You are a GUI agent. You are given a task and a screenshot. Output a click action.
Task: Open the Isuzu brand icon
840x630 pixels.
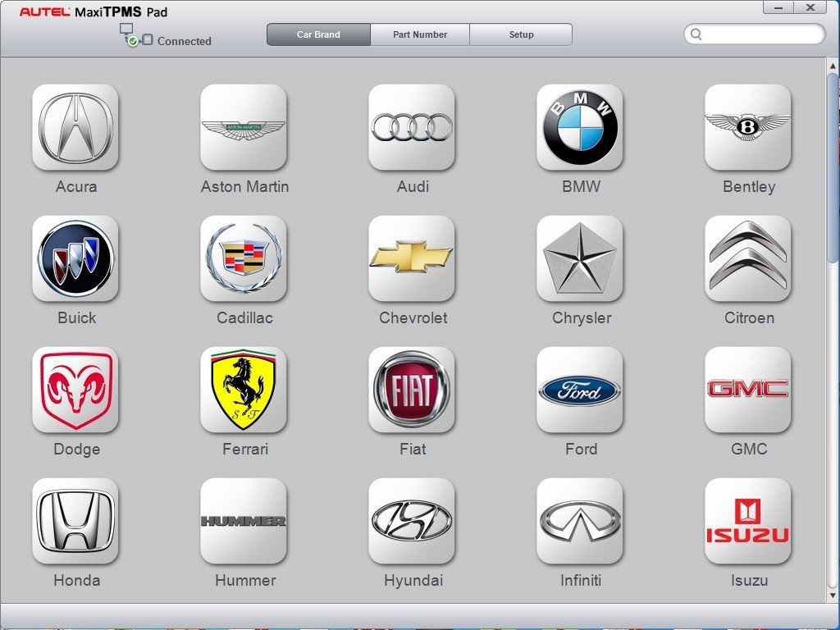pos(748,521)
